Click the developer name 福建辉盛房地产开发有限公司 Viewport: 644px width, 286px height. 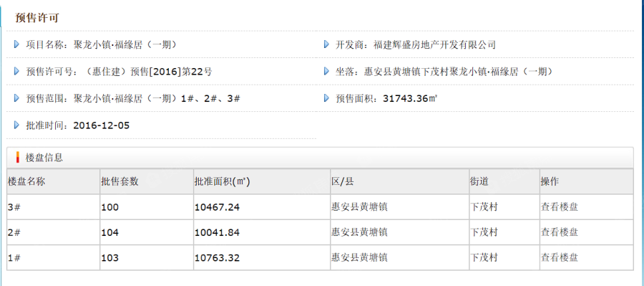tap(434, 44)
